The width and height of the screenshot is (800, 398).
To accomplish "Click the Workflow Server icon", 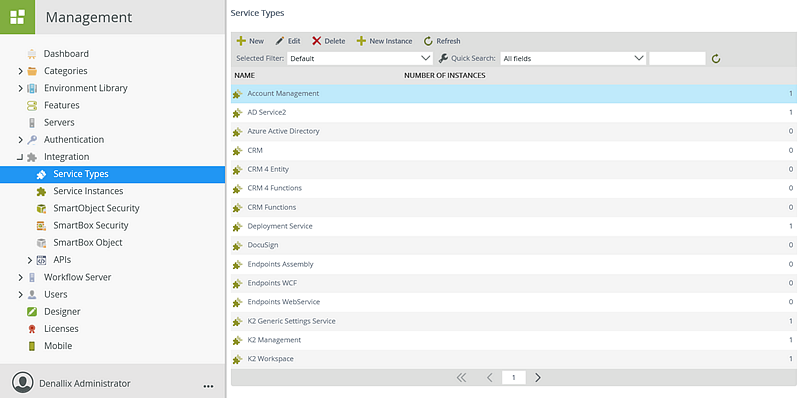I will tap(32, 278).
